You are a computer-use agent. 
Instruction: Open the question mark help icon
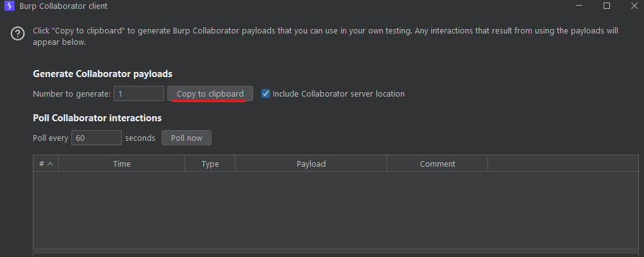[18, 33]
